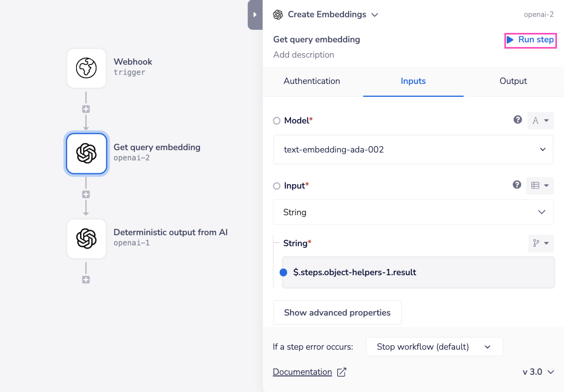This screenshot has width=564, height=392.
Task: Click the Webhook trigger node icon
Action: [86, 68]
